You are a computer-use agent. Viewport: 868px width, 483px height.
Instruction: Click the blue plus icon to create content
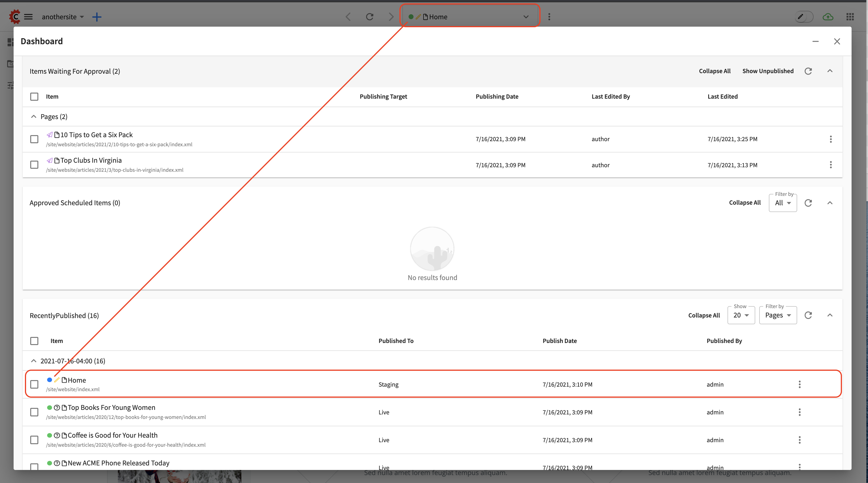97,16
